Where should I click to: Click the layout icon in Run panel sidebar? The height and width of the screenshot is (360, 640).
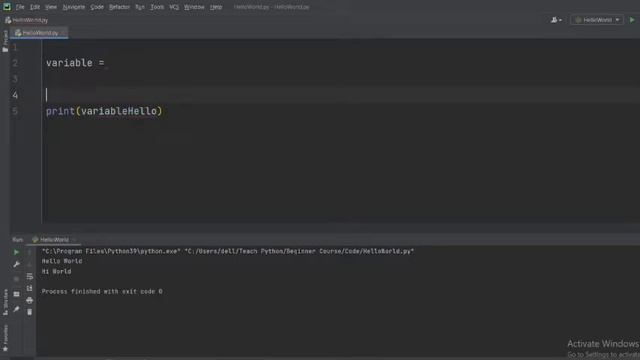coord(16,294)
